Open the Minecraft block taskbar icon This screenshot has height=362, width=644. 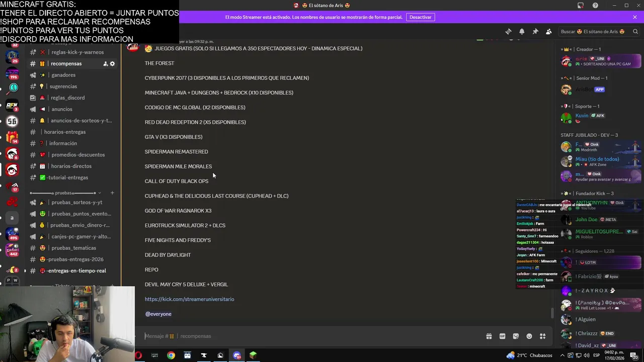pyautogui.click(x=253, y=355)
